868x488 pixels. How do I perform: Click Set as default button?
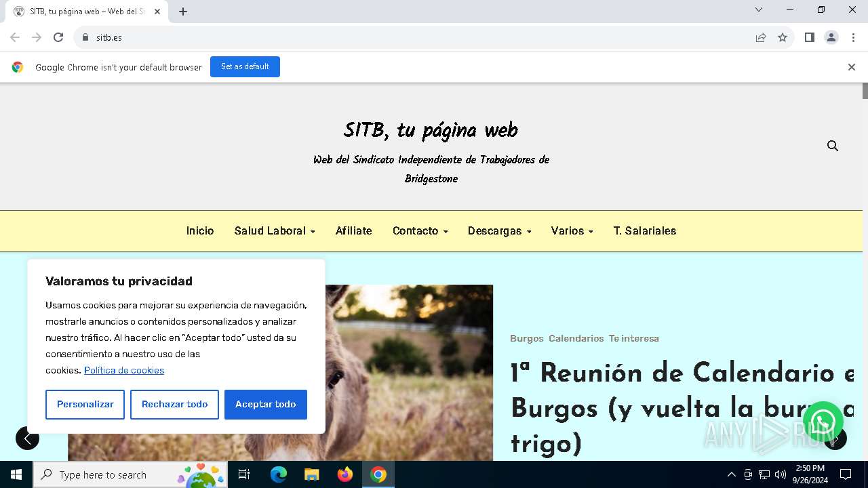point(245,66)
